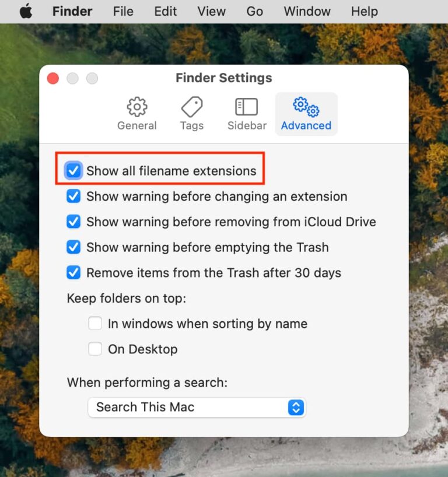Select the Sidebar panel icon tab
The image size is (448, 477).
pyautogui.click(x=247, y=114)
